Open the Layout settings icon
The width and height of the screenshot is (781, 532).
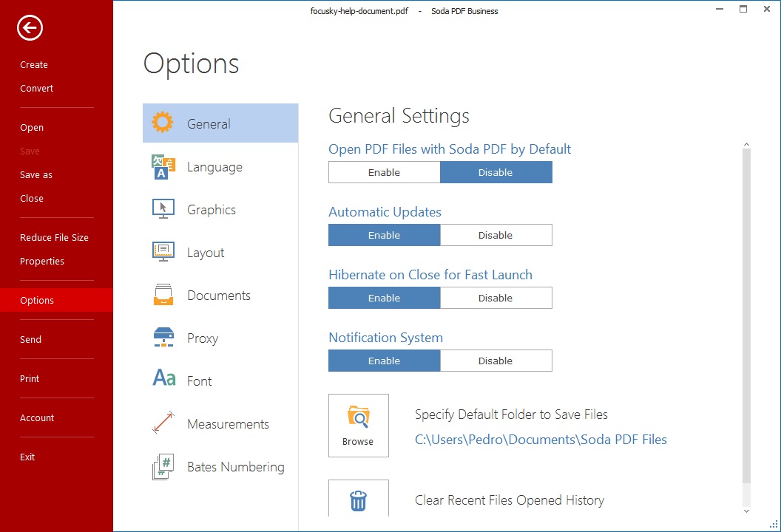163,252
